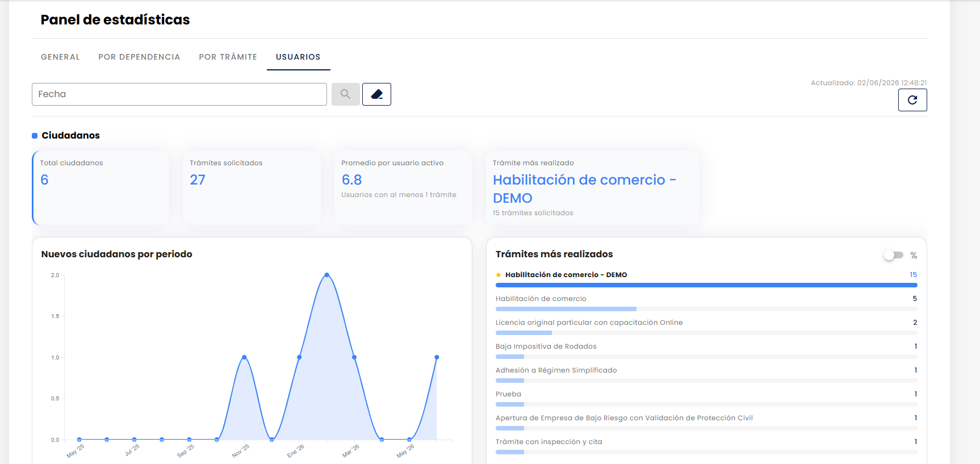
Task: Select the Promedio por usuario activo card
Action: [403, 187]
